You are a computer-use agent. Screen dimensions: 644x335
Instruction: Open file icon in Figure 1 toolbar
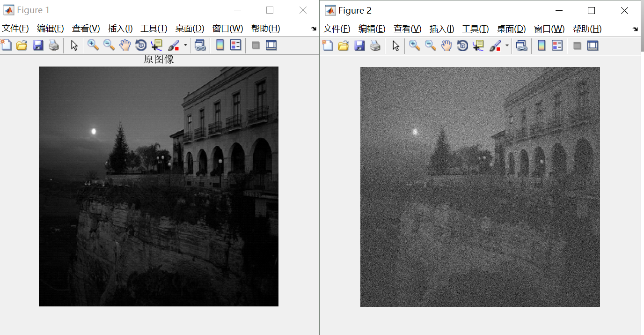(22, 45)
